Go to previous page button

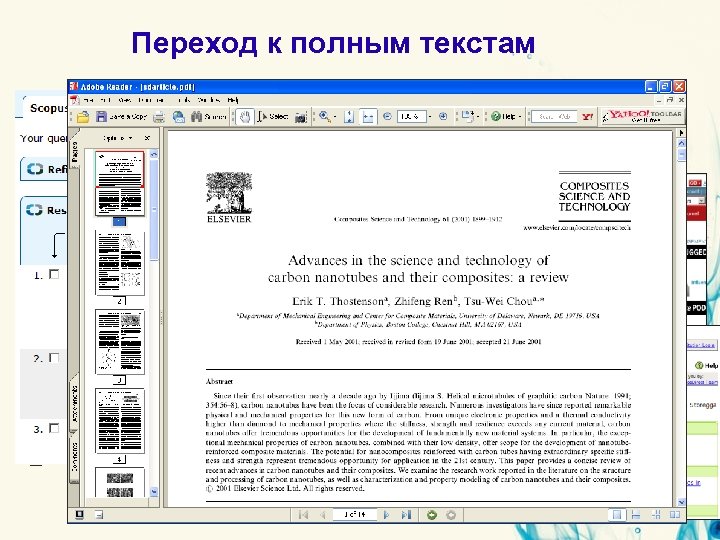322,515
